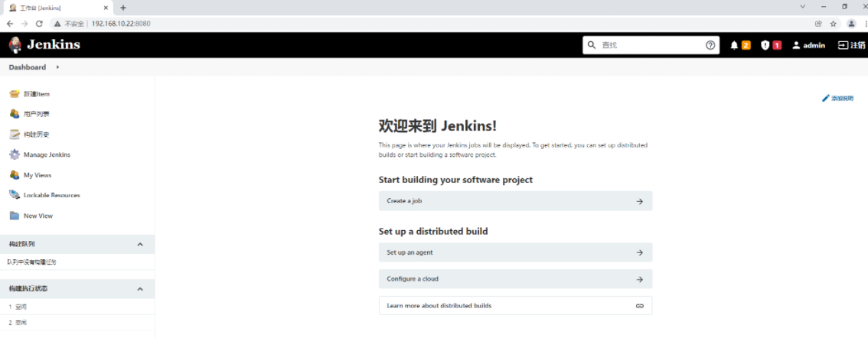Open 新建Item in the sidebar
The height and width of the screenshot is (338, 868).
[37, 94]
